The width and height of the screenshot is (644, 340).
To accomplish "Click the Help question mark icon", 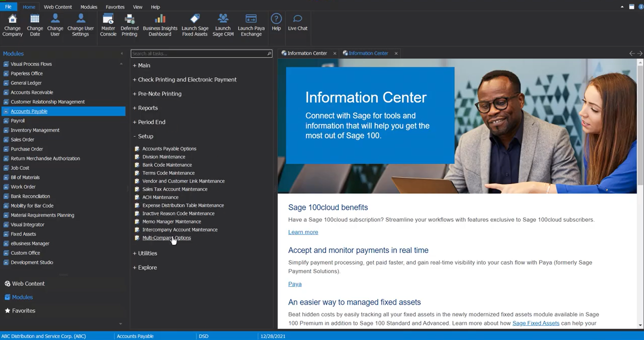I will (x=276, y=19).
